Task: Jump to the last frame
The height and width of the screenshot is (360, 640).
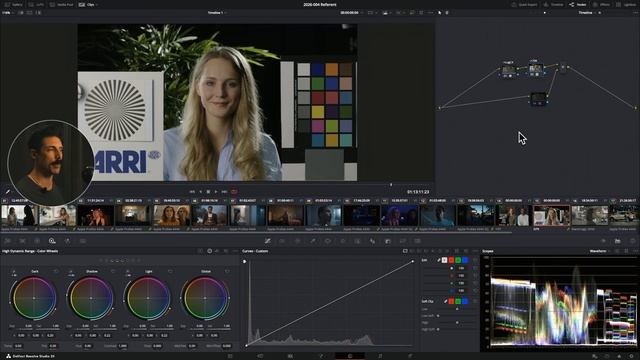Action: click(x=224, y=191)
